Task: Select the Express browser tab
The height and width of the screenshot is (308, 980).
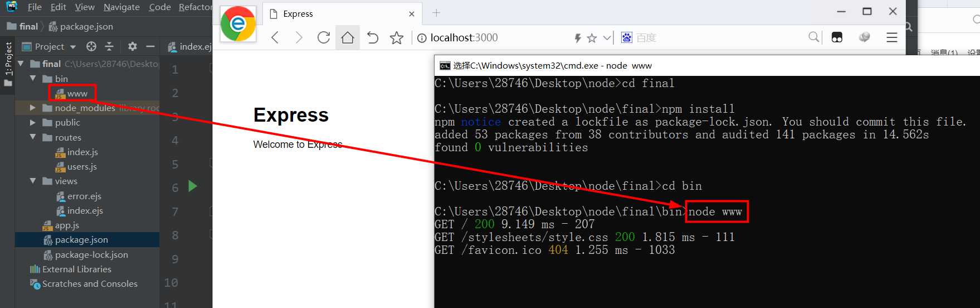Action: (342, 14)
